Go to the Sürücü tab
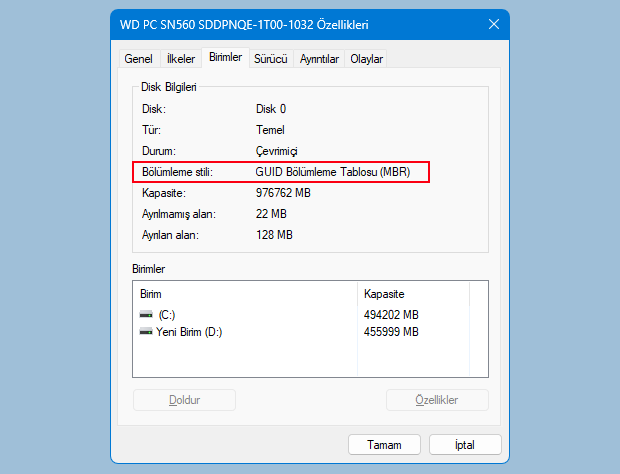This screenshot has height=474, width=620. [270, 59]
